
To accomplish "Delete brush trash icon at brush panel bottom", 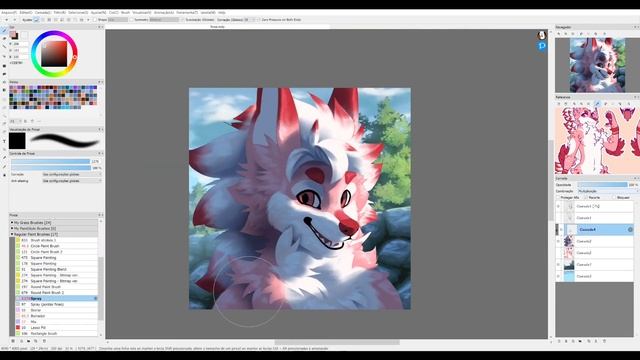I will (44, 341).
